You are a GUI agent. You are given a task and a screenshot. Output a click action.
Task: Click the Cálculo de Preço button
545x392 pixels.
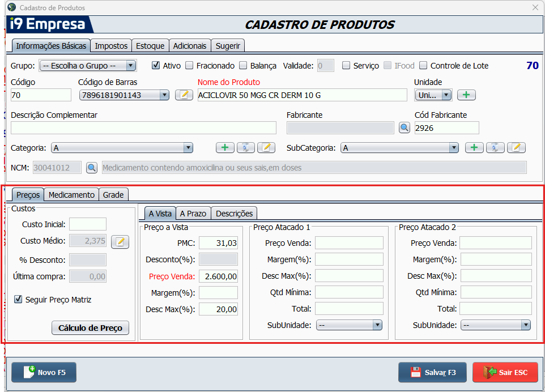tap(91, 328)
